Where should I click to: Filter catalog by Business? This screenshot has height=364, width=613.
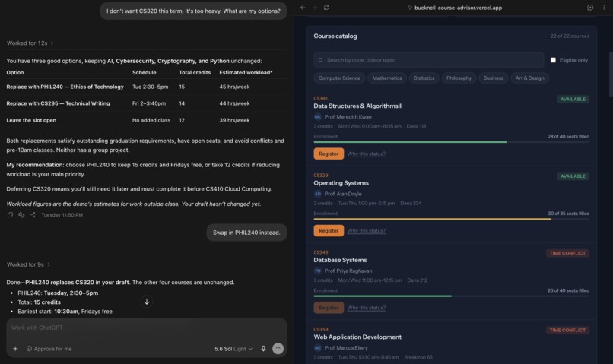(x=494, y=78)
